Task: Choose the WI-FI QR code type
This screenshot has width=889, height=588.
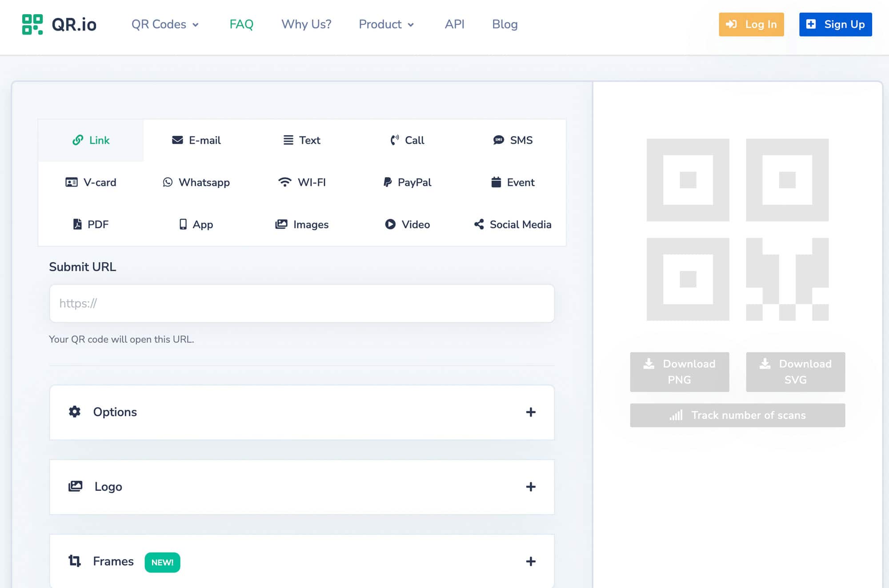Action: tap(302, 182)
